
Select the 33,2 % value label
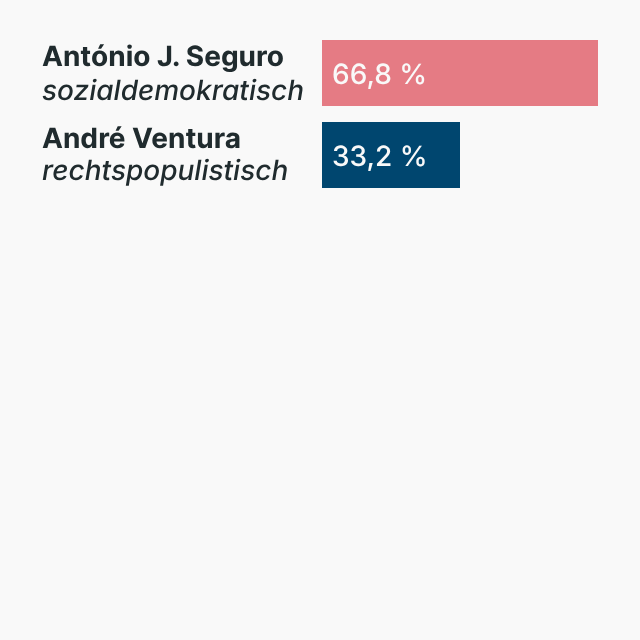379,156
